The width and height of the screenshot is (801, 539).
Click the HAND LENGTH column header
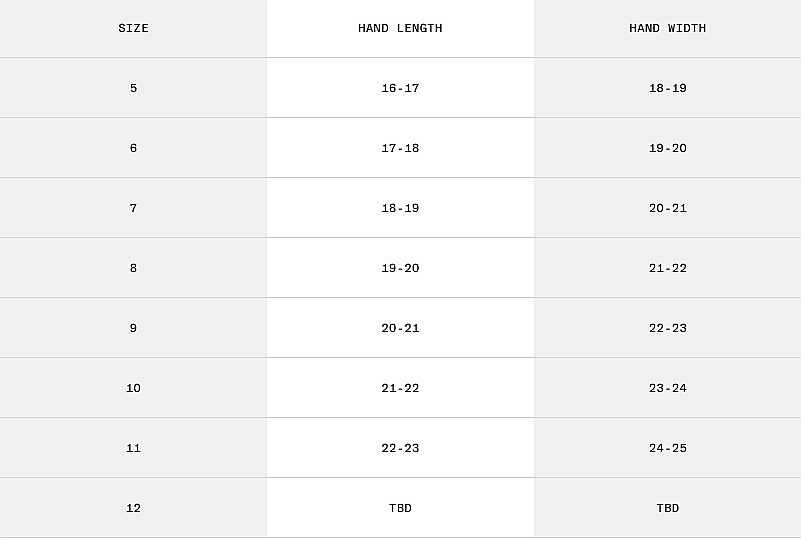point(400,28)
